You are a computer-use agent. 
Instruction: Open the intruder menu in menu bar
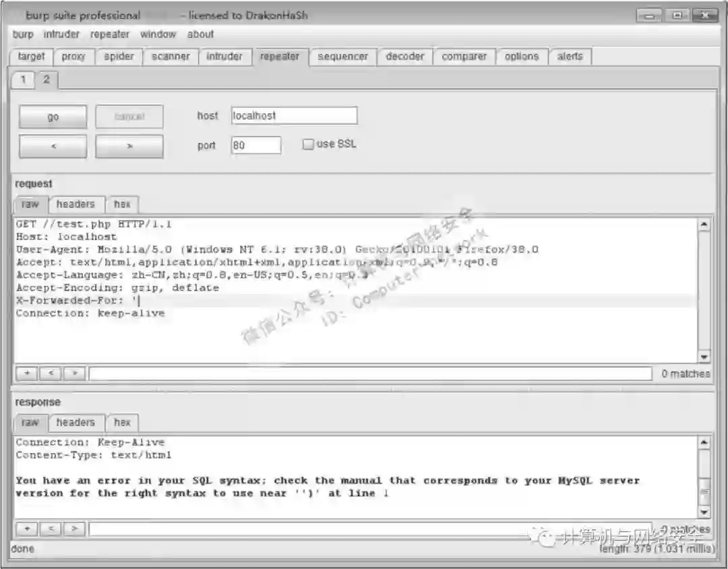(61, 34)
